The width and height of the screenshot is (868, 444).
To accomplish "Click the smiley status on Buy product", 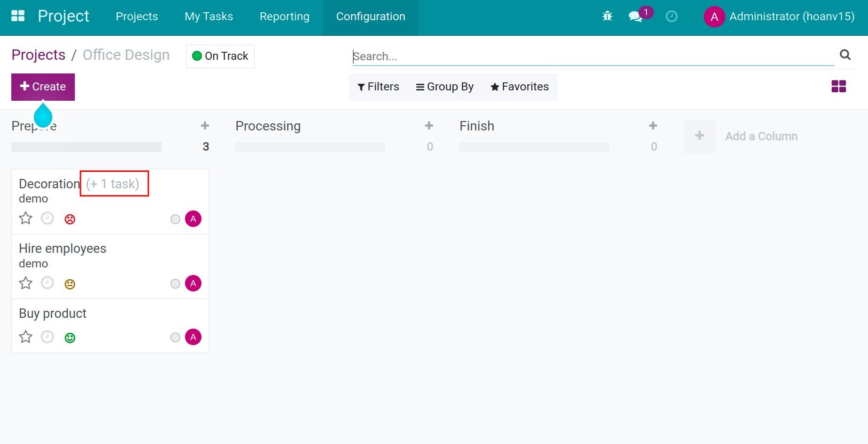I will (70, 337).
